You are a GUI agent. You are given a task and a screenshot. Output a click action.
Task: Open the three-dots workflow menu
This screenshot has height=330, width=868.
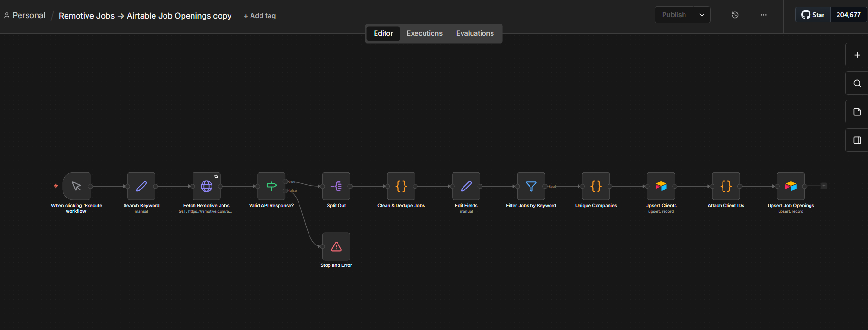point(763,15)
